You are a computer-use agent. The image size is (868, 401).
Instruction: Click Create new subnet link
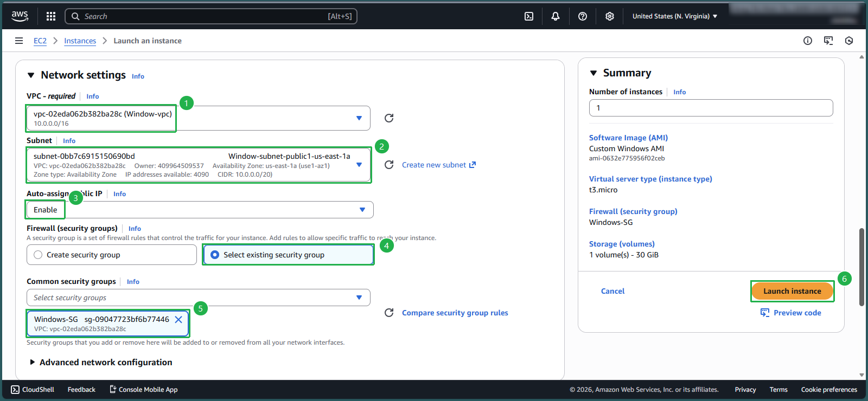439,165
